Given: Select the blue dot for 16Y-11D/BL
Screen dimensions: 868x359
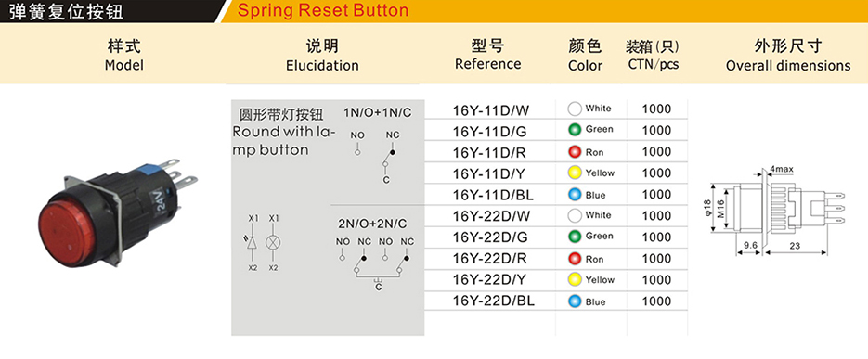Looking at the screenshot, I should (x=575, y=195).
